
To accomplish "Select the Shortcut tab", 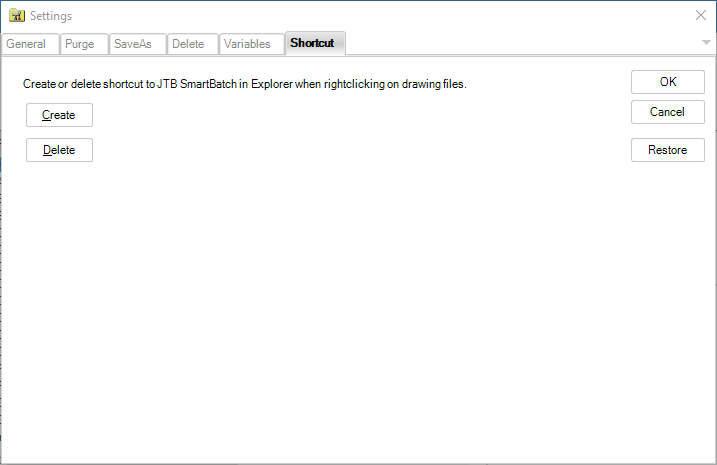I will click(x=315, y=43).
